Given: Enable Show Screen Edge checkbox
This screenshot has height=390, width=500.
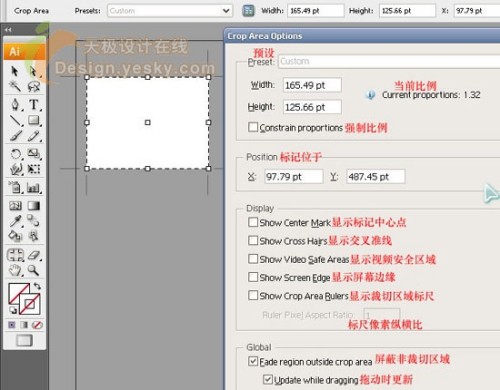Looking at the screenshot, I should pyautogui.click(x=253, y=277).
